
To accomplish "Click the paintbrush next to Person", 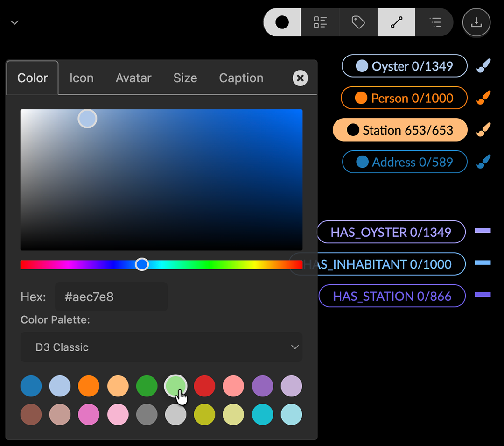I will pos(483,98).
